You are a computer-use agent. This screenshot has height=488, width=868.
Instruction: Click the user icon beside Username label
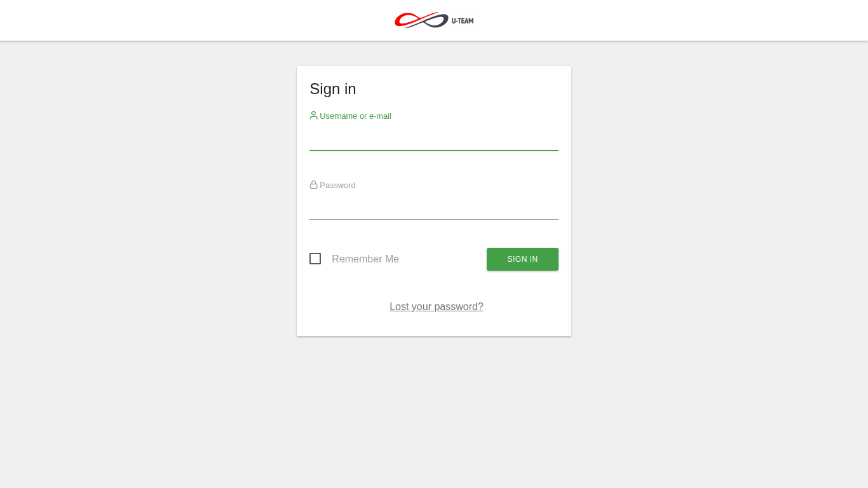coord(313,116)
